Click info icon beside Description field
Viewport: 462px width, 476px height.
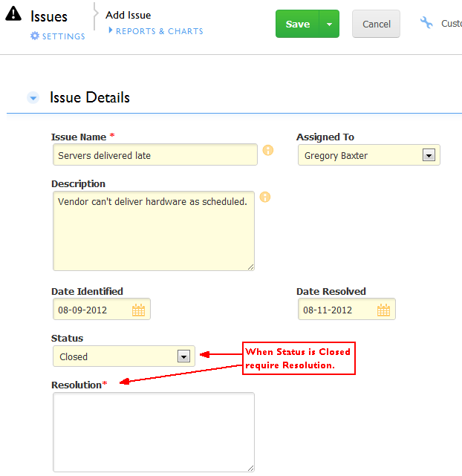265,197
